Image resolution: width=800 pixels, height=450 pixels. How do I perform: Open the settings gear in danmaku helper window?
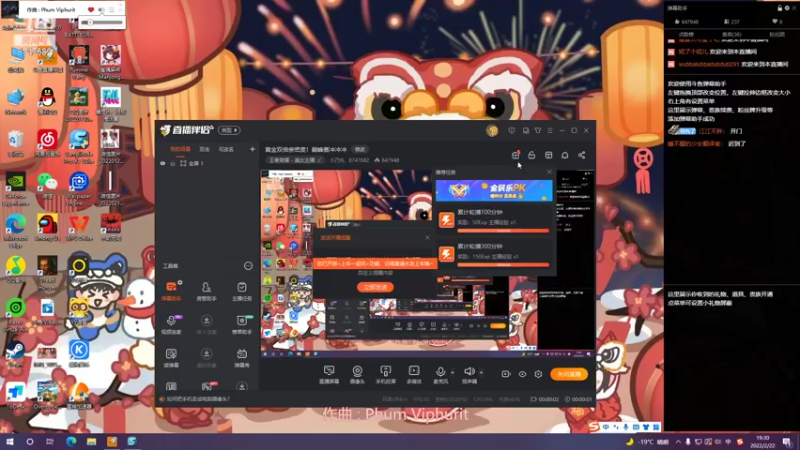click(787, 8)
